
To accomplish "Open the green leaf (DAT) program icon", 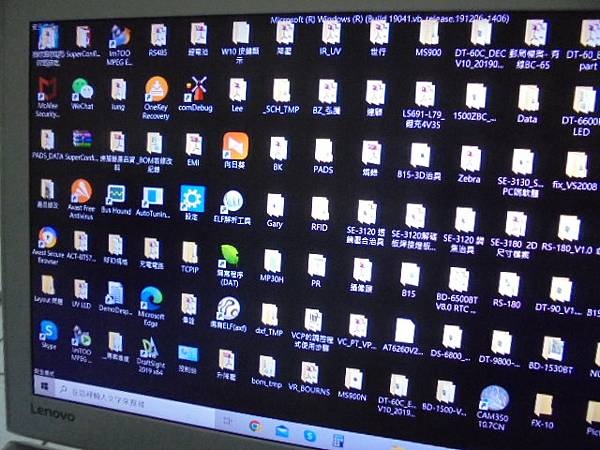I will [x=230, y=265].
